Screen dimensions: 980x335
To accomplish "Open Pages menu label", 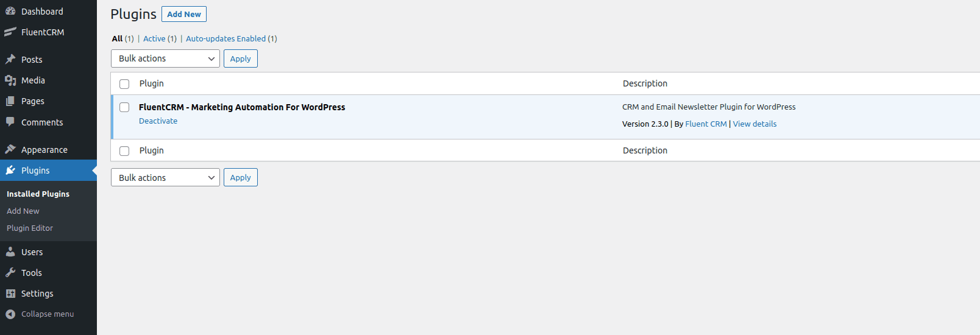I will (x=33, y=101).
